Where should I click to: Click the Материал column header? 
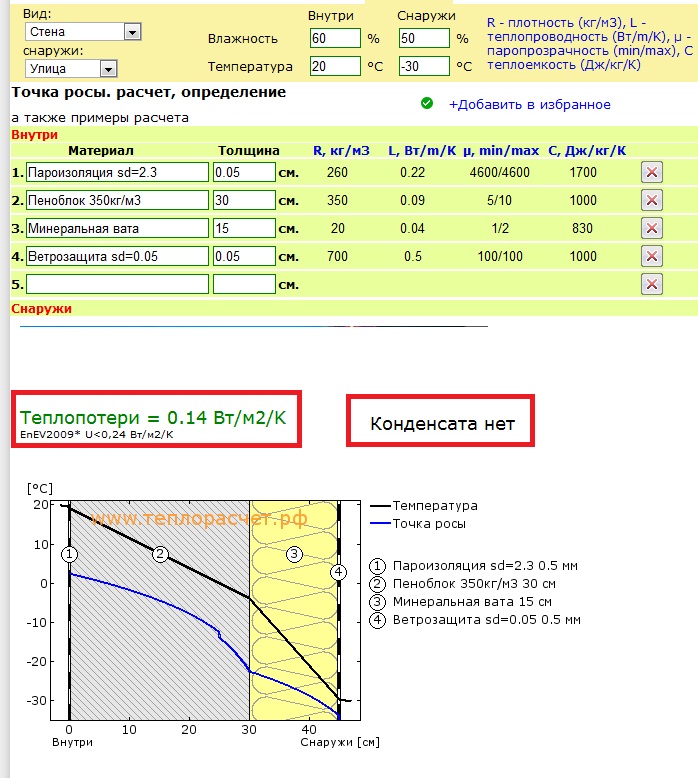click(x=101, y=151)
